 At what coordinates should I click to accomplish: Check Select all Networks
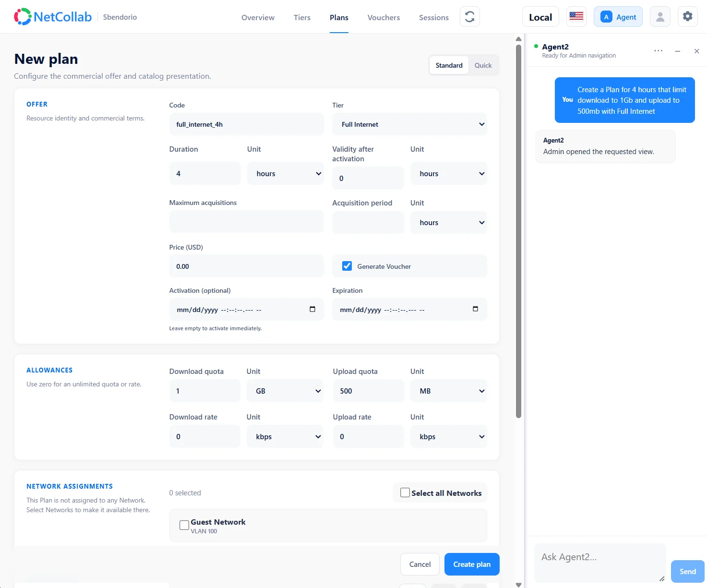coord(405,492)
